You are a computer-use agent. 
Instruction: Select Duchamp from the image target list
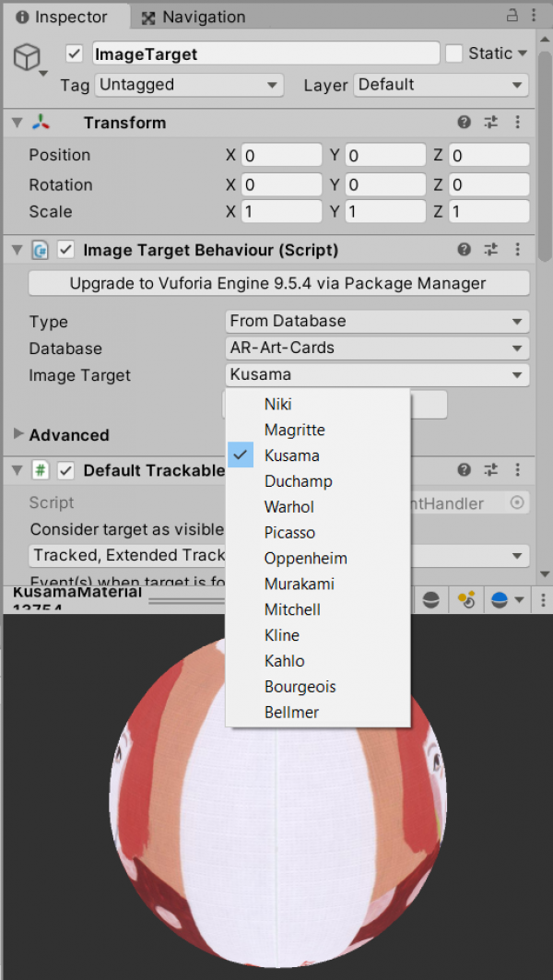(x=298, y=481)
